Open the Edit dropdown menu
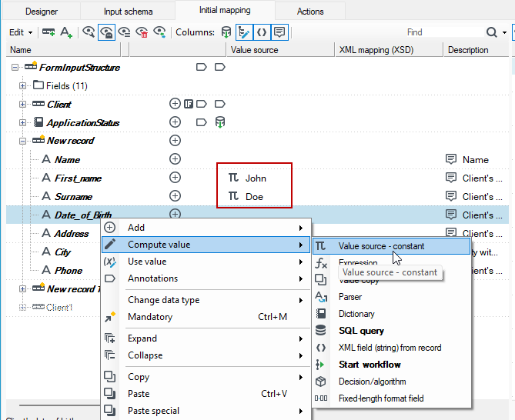The width and height of the screenshot is (515, 420). point(21,32)
